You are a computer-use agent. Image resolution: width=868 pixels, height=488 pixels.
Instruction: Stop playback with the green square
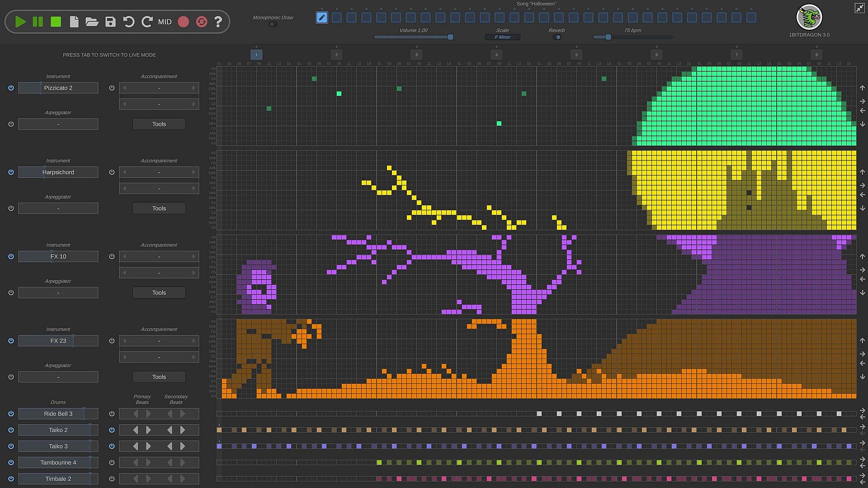tap(56, 22)
